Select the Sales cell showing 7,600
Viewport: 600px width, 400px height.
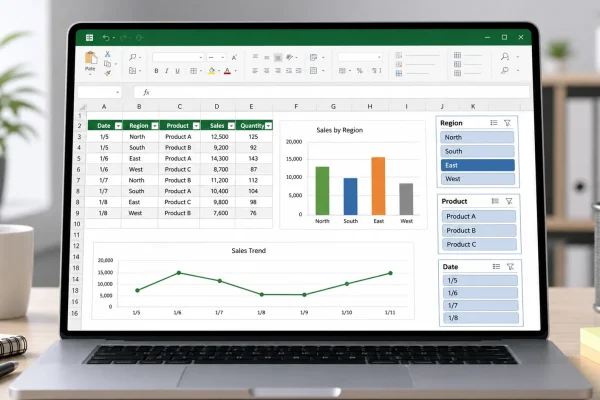[x=217, y=213]
